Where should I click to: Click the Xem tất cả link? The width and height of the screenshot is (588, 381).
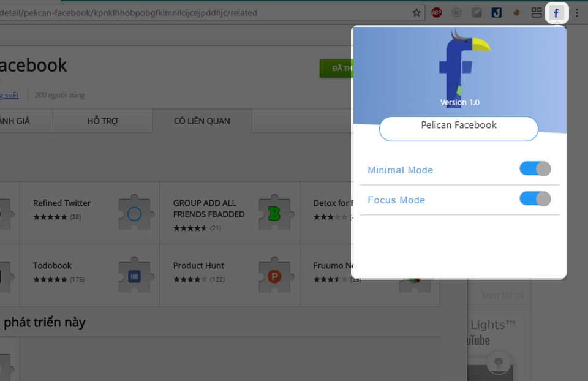502,295
